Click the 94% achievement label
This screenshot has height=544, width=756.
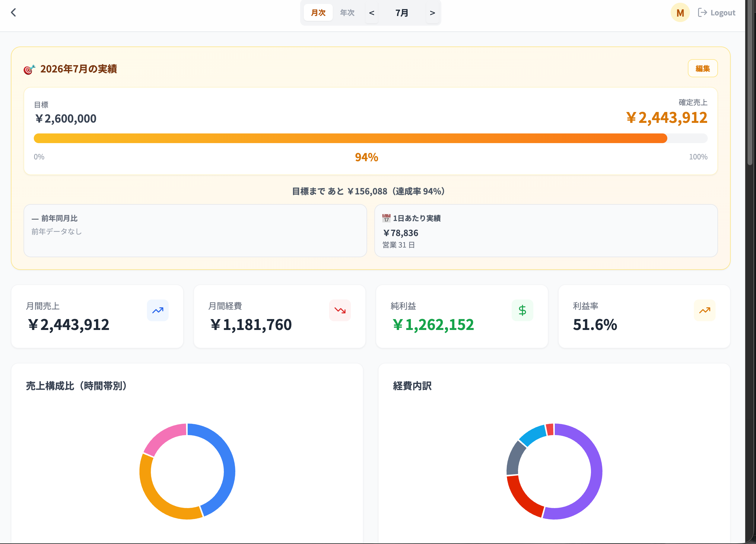coord(366,157)
